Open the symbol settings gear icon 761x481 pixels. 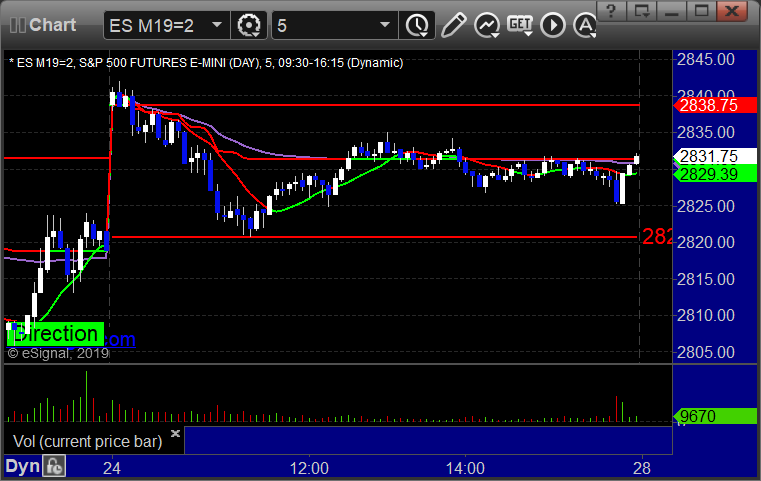pos(249,25)
